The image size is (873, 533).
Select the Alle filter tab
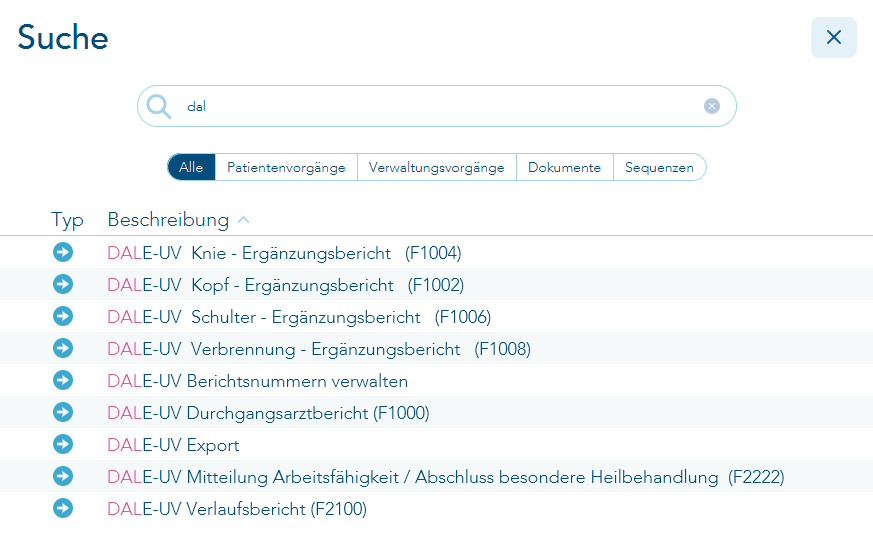tap(191, 167)
